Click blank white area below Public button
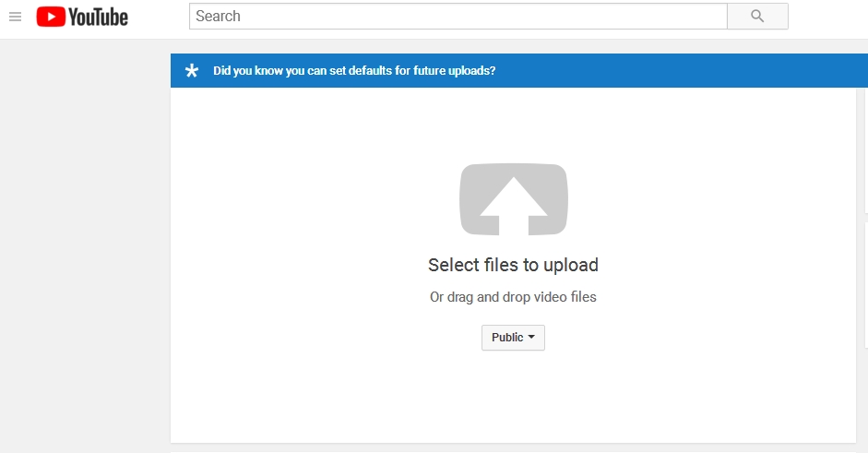 click(513, 397)
